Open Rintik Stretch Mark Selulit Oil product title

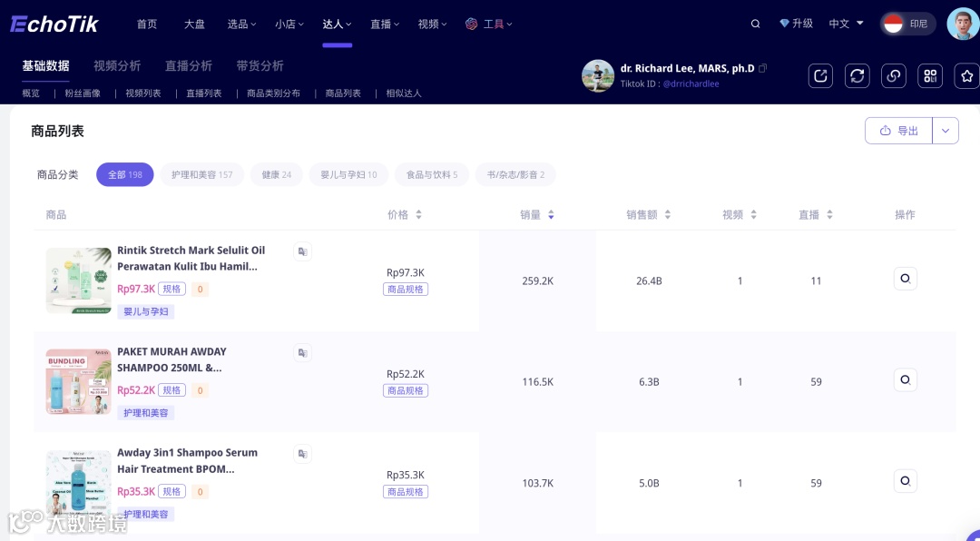(x=191, y=259)
